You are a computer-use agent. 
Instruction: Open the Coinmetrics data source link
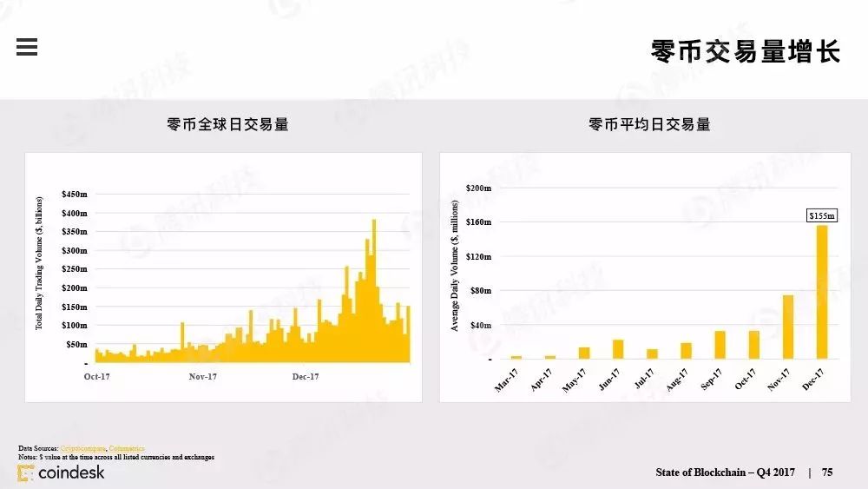coord(127,448)
